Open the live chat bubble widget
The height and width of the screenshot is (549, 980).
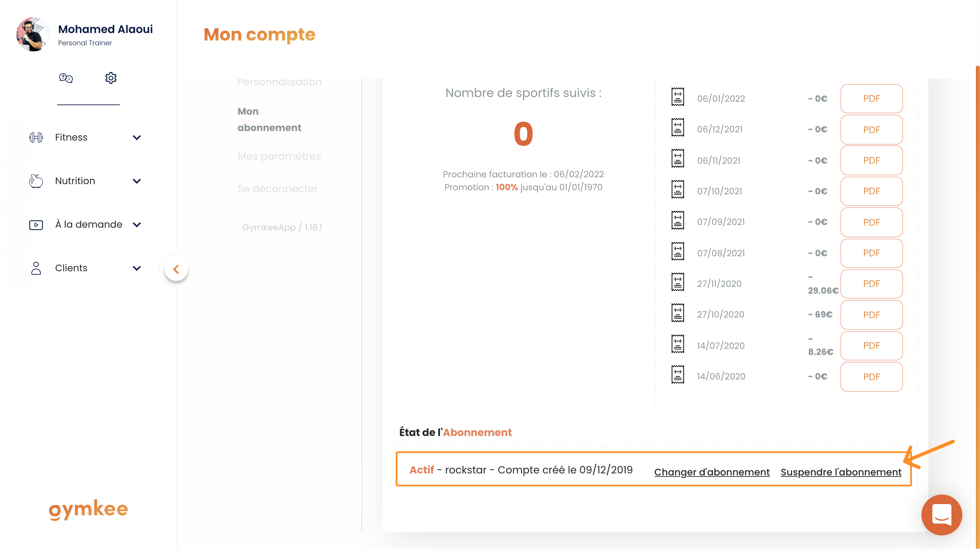[x=942, y=515]
